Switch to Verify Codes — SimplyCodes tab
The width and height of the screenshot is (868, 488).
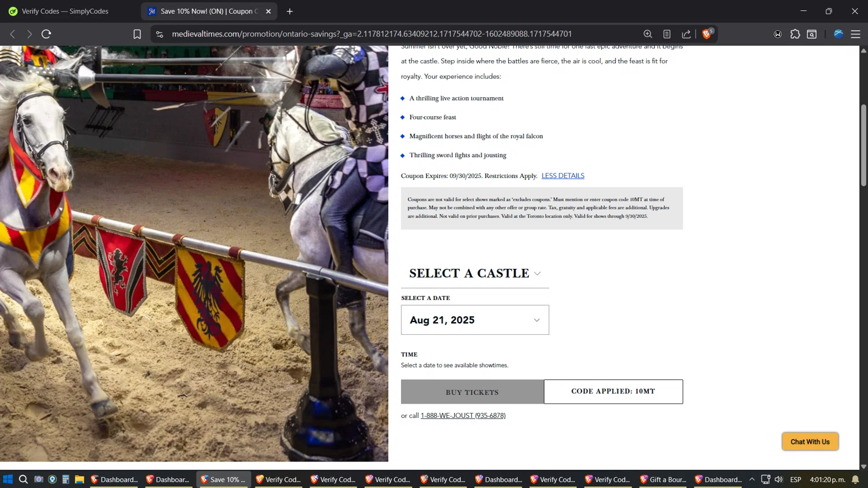(65, 12)
